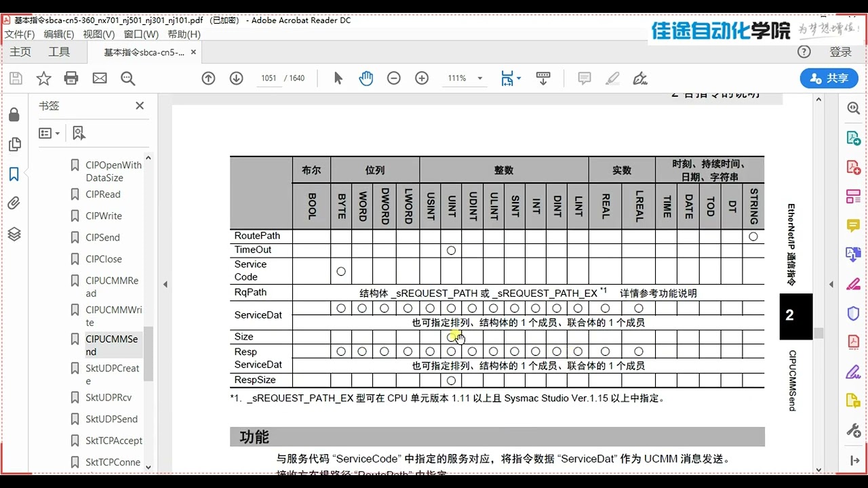Image resolution: width=868 pixels, height=488 pixels.
Task: Send the file by email via the envelope icon
Action: pos(100,79)
